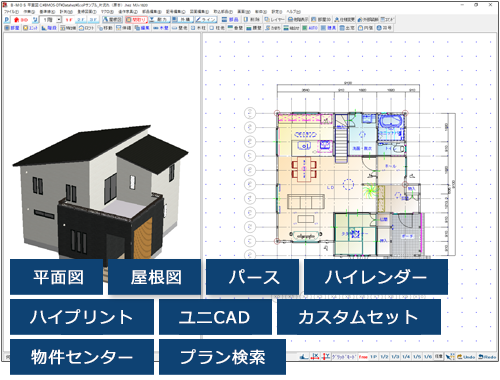Select the 伸縮 stretch tool
Viewport: 500px width, 380px height.
coord(124,28)
